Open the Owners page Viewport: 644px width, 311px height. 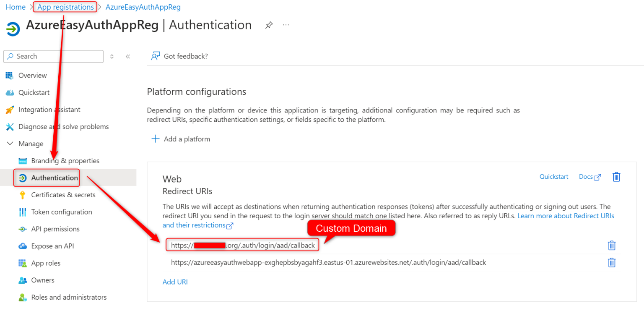tap(42, 280)
